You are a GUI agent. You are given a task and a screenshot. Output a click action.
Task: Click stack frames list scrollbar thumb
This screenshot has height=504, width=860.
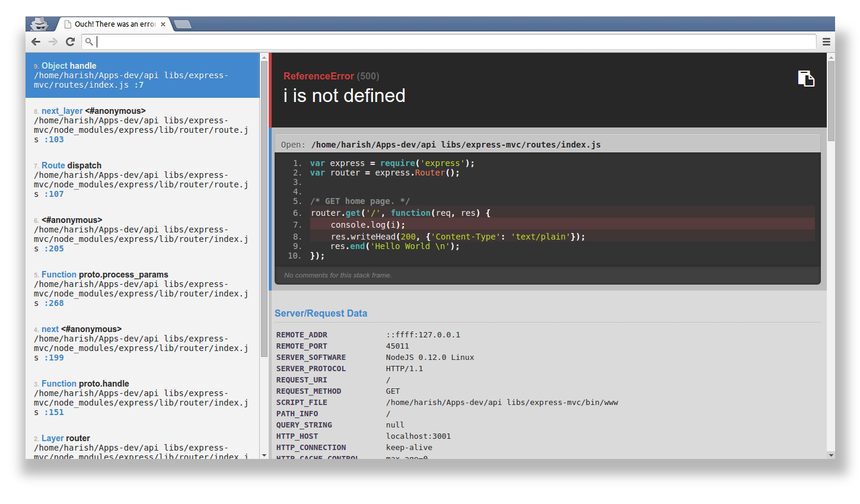(x=265, y=209)
